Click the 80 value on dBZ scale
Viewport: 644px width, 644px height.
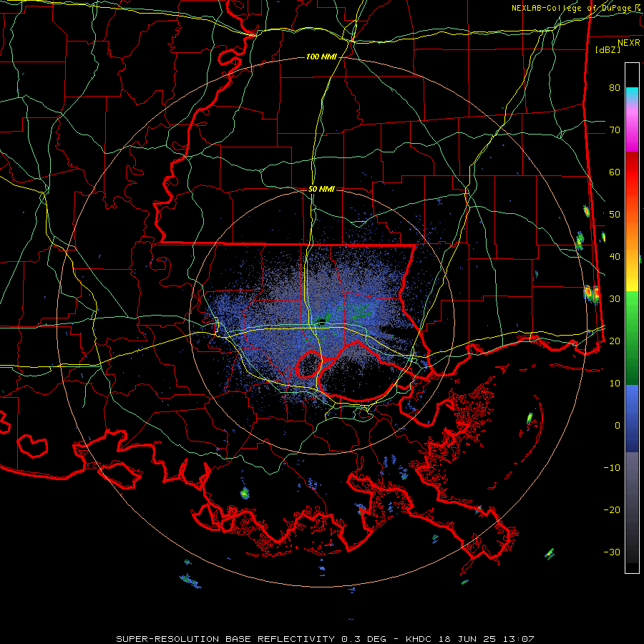[615, 87]
